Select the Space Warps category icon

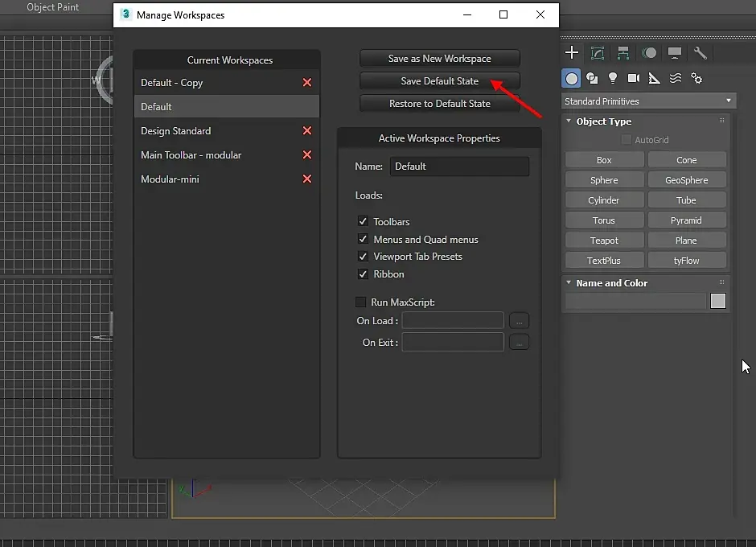[x=676, y=78]
